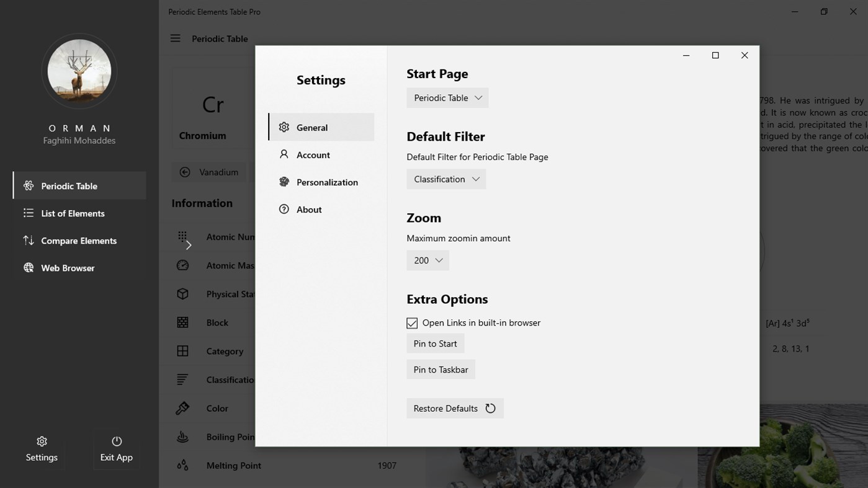
Task: Click the electron shell text 2, 8, 13, 1
Action: coord(791,348)
